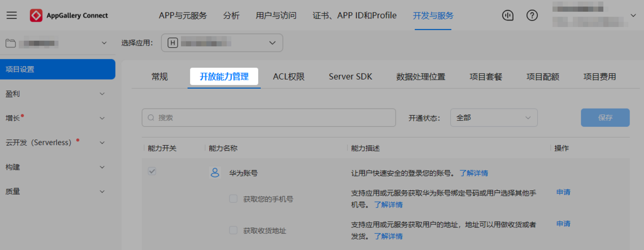Switch to the ACL权限 tab

(289, 77)
